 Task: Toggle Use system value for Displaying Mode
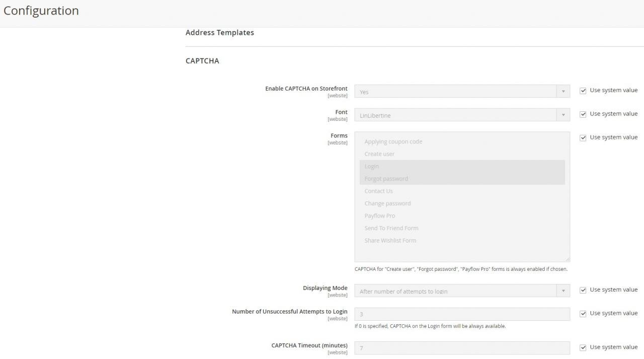click(583, 290)
